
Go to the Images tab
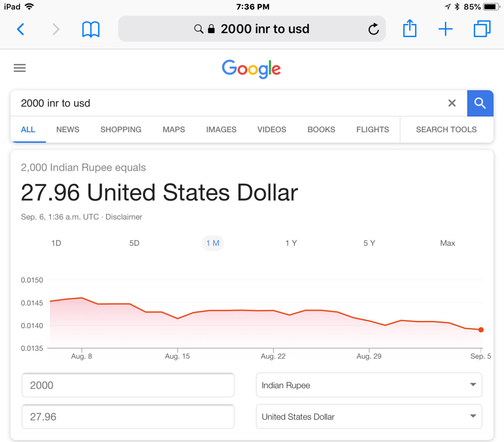click(x=221, y=130)
